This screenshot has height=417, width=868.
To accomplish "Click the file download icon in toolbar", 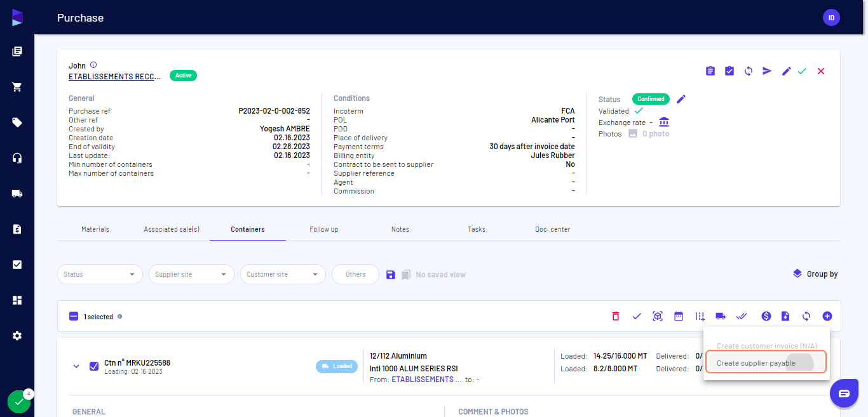I will [x=785, y=316].
